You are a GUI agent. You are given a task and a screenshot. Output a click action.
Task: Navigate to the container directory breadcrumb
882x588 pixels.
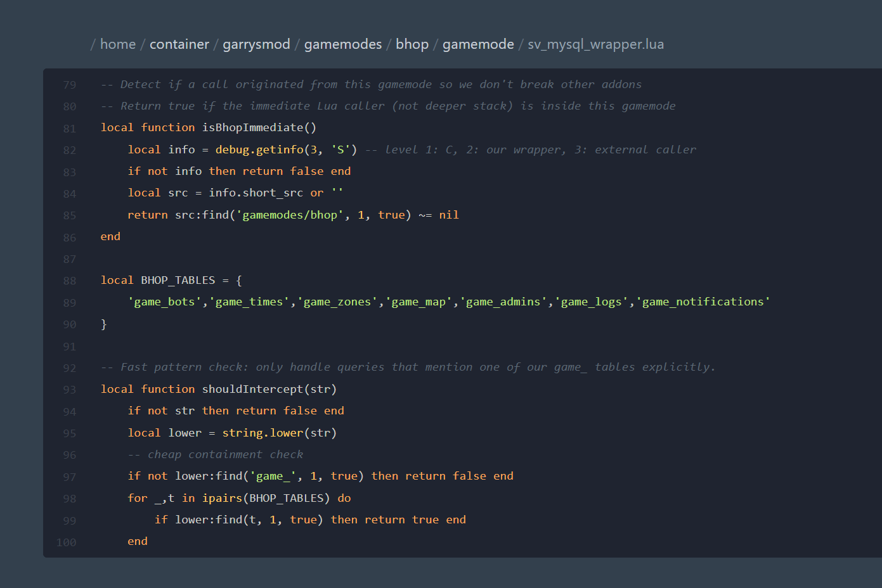(x=179, y=44)
